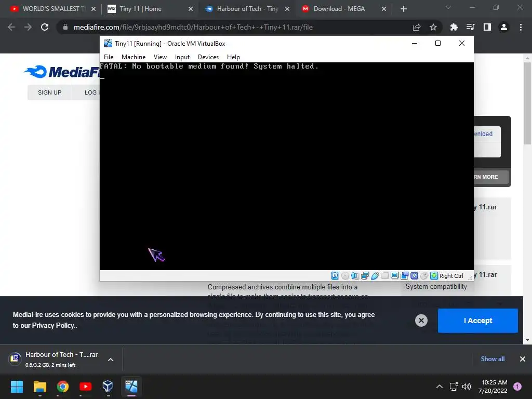Dismiss the cookie banner with the X
The height and width of the screenshot is (399, 532).
tap(421, 321)
